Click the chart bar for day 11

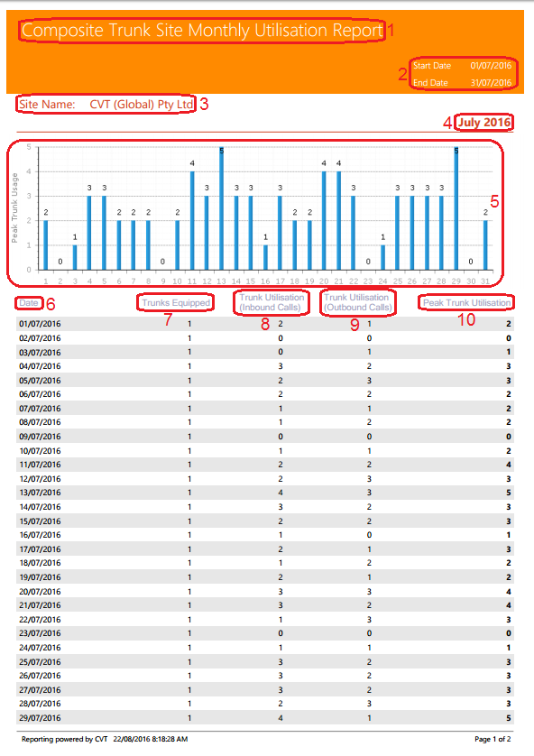(192, 220)
